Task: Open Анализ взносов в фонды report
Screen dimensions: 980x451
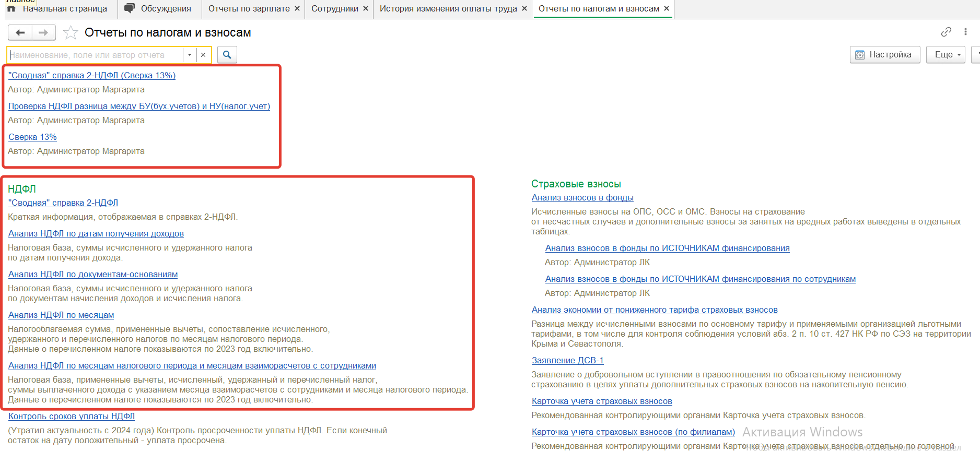Action: coord(582,198)
